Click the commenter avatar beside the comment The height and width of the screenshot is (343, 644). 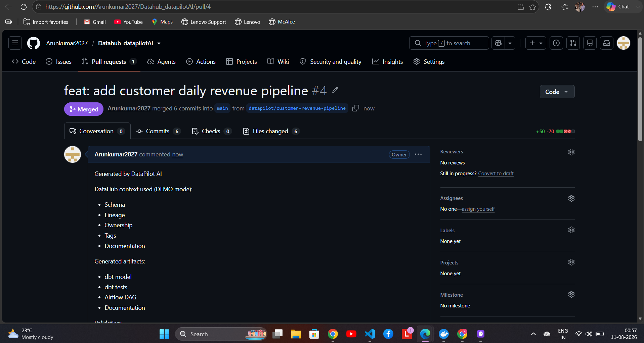[73, 154]
